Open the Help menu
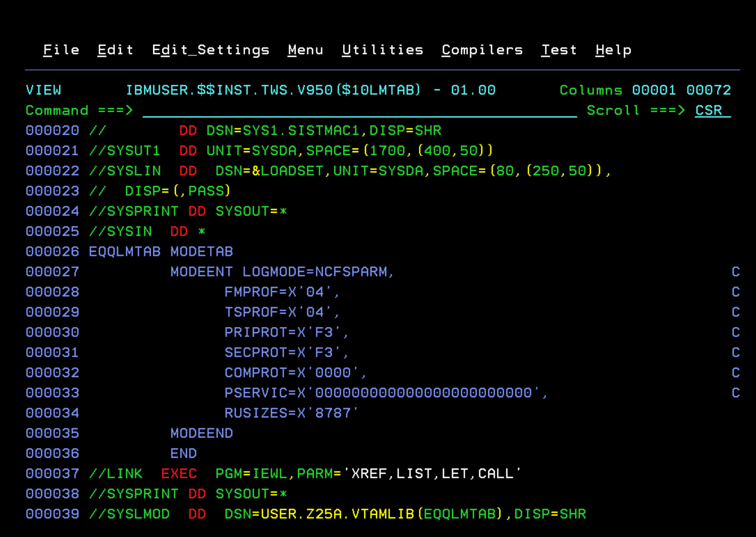 coord(613,49)
